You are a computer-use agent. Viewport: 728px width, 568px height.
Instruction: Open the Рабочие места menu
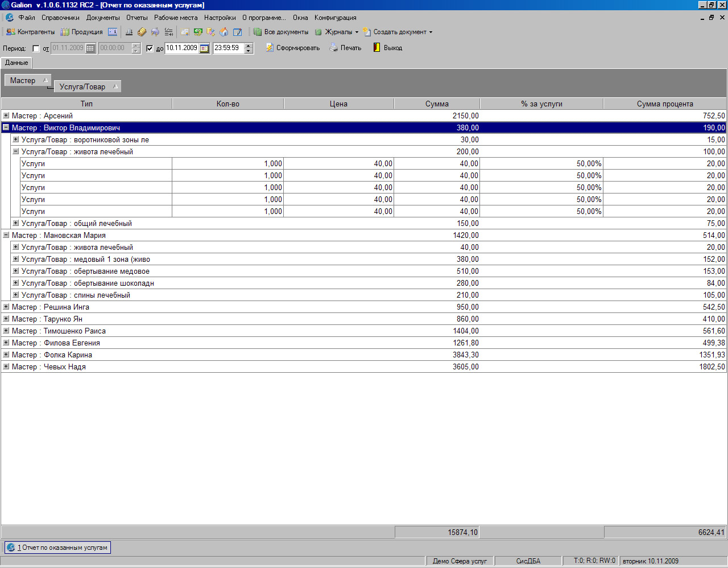[x=176, y=18]
